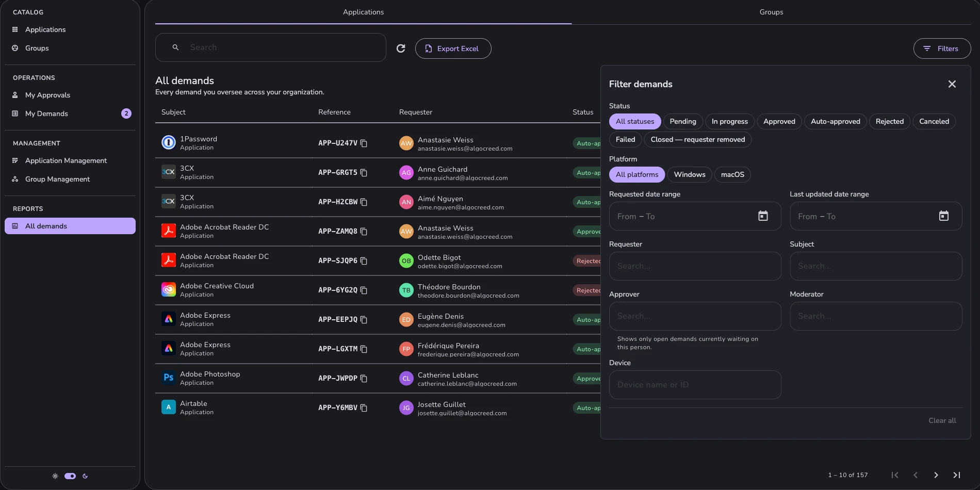Filter by In progress status
Image resolution: width=980 pixels, height=490 pixels.
730,122
